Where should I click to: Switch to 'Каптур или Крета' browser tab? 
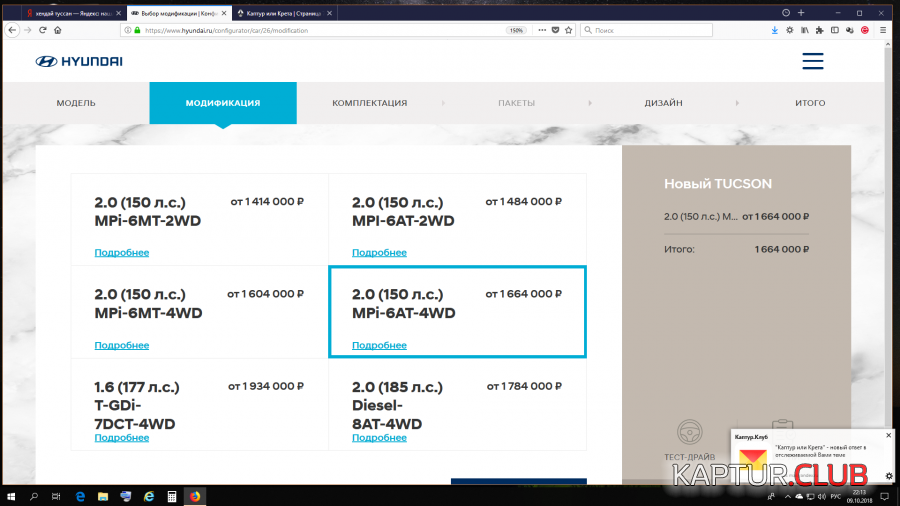[284, 13]
